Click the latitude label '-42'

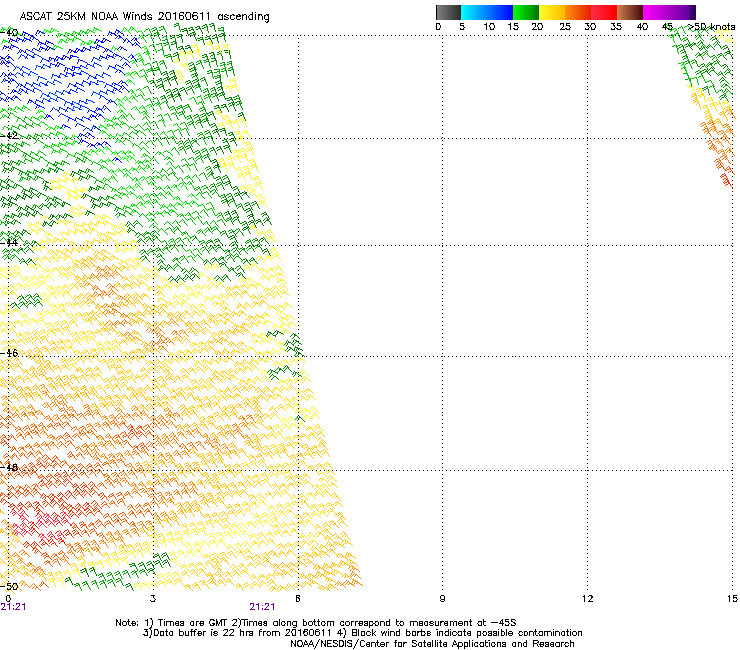coord(9,135)
